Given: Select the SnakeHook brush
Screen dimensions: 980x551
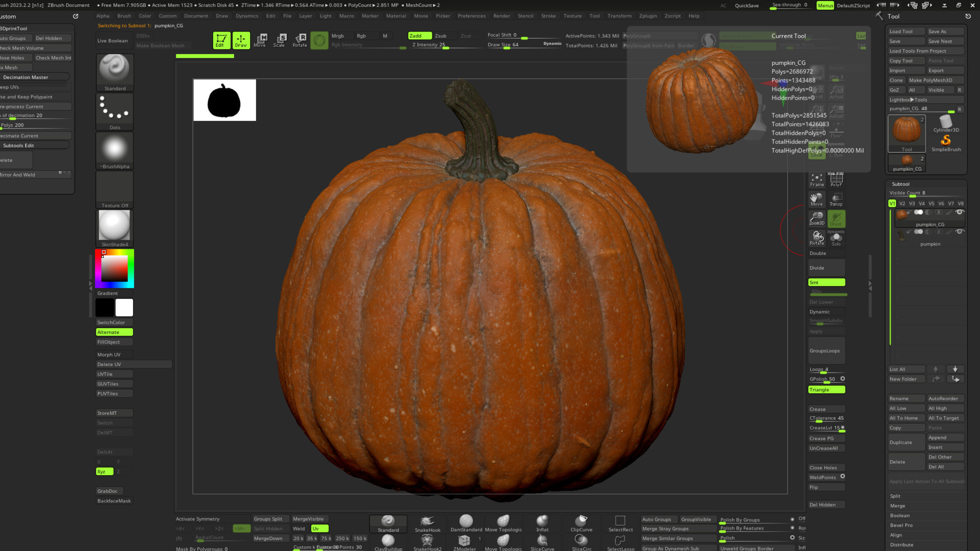Looking at the screenshot, I should [427, 523].
